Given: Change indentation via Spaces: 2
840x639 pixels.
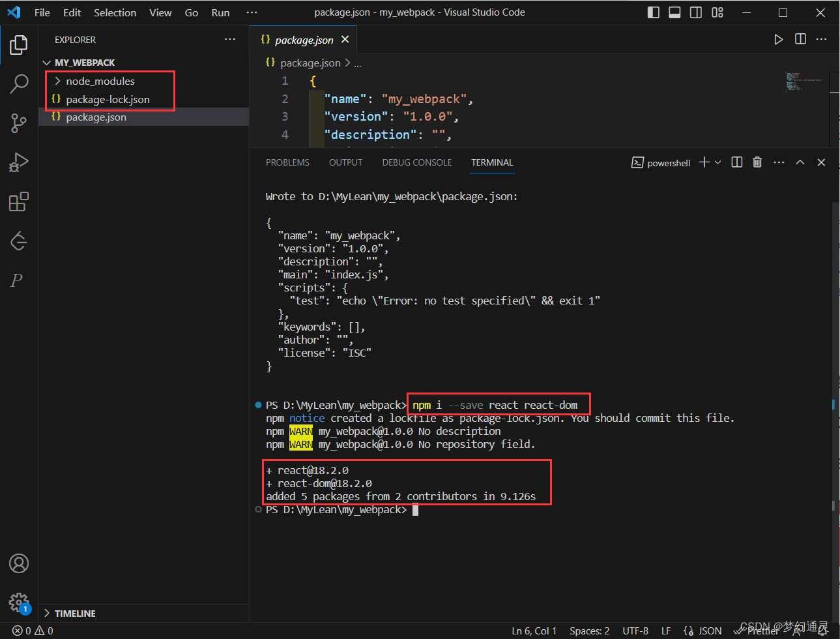Looking at the screenshot, I should click(x=589, y=631).
